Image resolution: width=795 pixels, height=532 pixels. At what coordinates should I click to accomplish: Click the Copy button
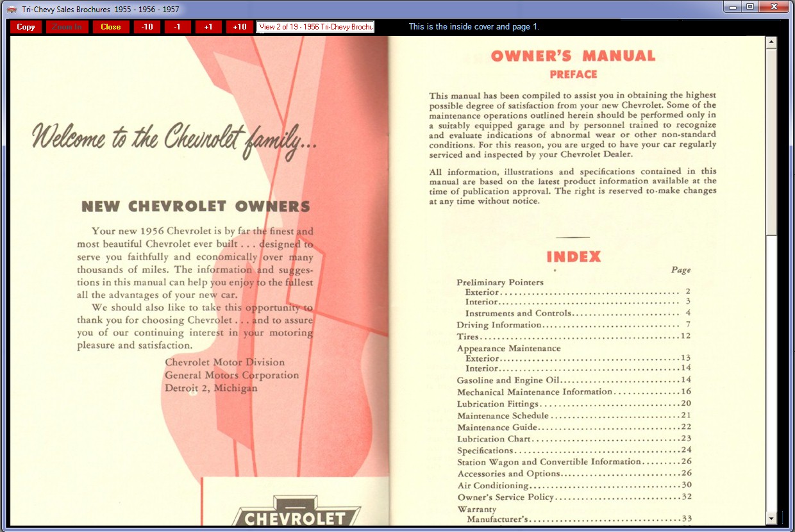tap(26, 27)
